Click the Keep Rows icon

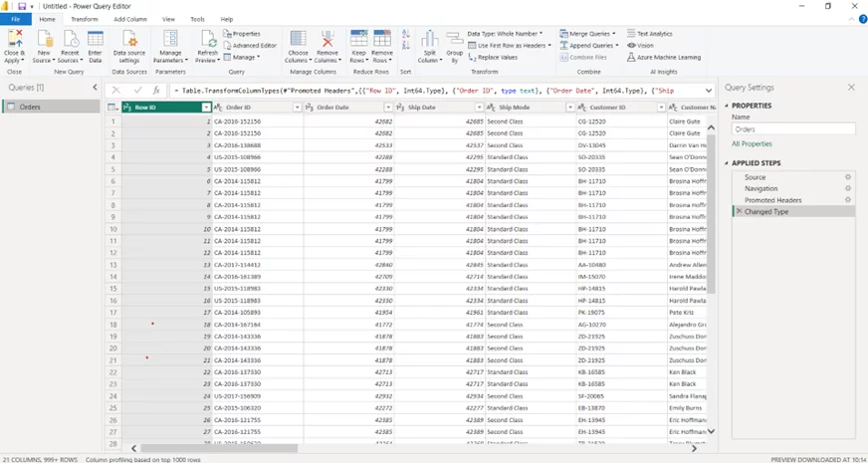point(358,38)
